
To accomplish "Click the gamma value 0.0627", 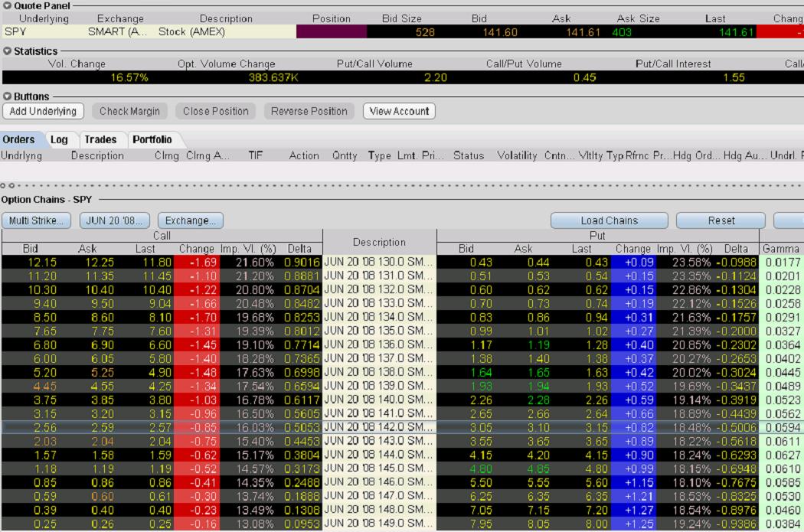I will point(783,455).
